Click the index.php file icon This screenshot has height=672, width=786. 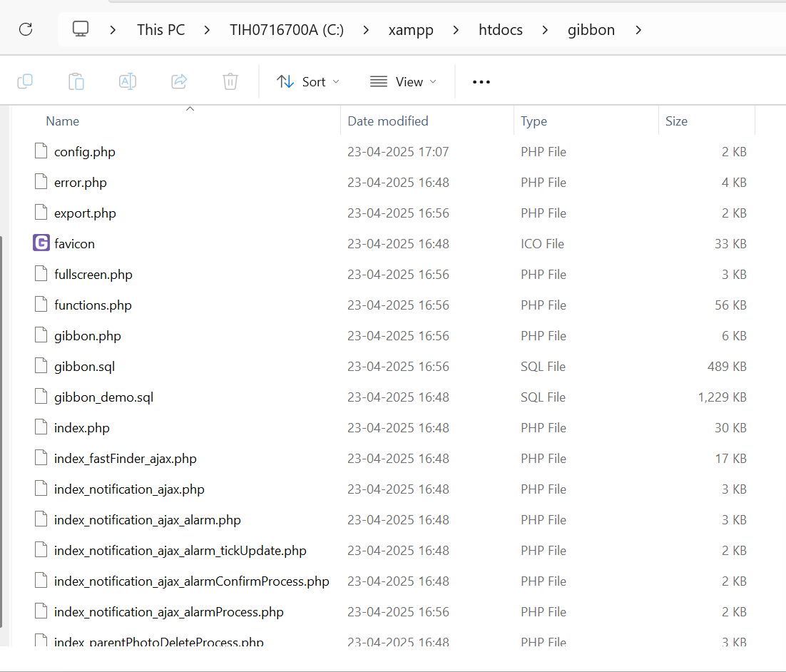click(x=41, y=427)
